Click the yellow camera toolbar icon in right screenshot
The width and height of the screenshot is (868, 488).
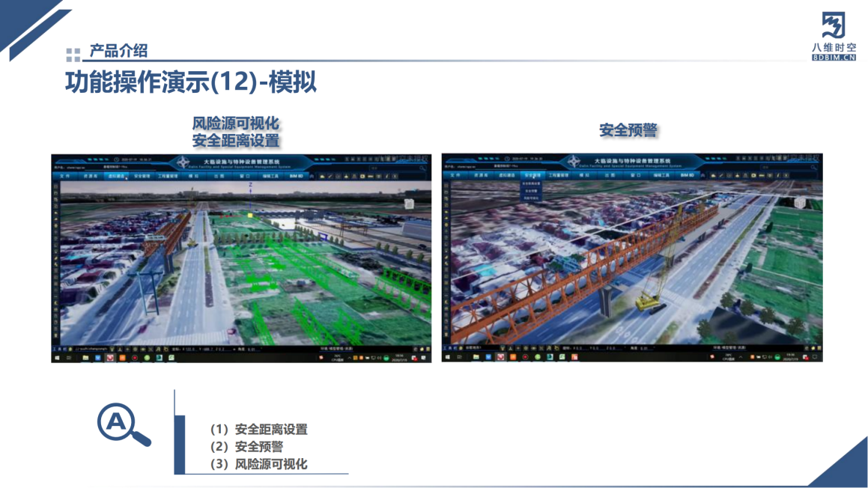[x=752, y=177]
